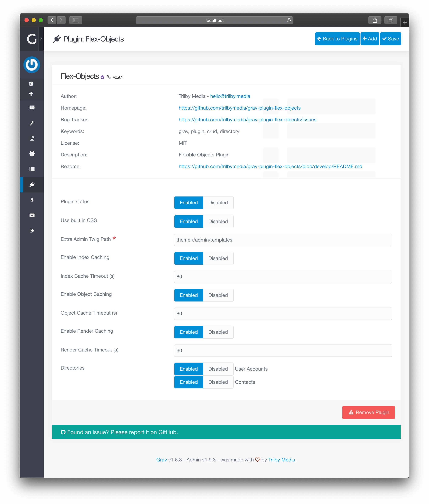
Task: Click Back to Plugins button
Action: coord(337,39)
